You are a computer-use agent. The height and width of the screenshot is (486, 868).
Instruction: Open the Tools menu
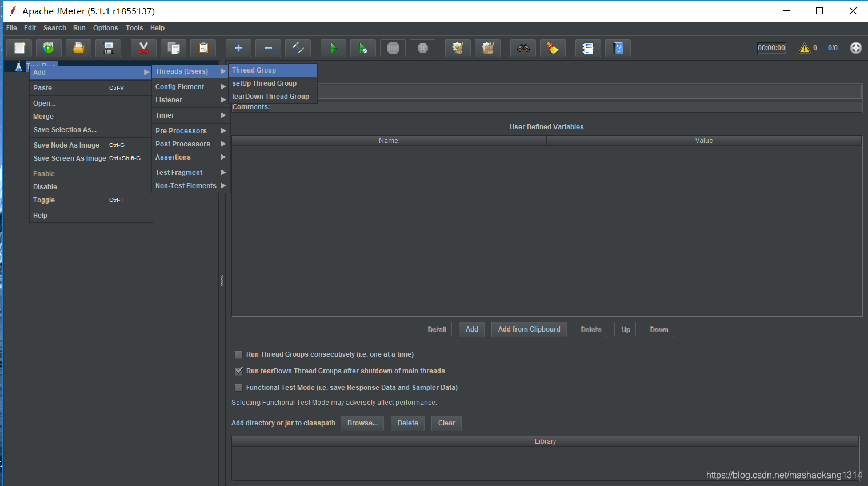(x=134, y=28)
